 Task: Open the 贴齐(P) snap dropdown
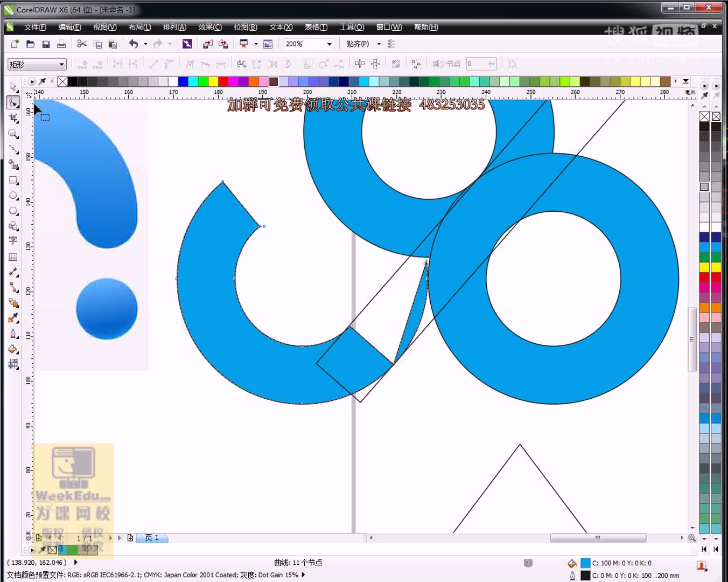click(x=379, y=44)
